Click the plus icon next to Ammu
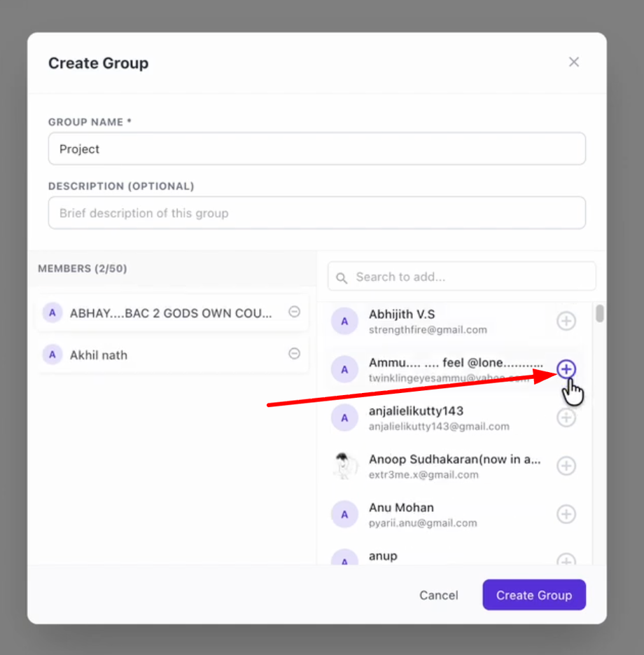Screen dimensions: 644x655 point(566,369)
